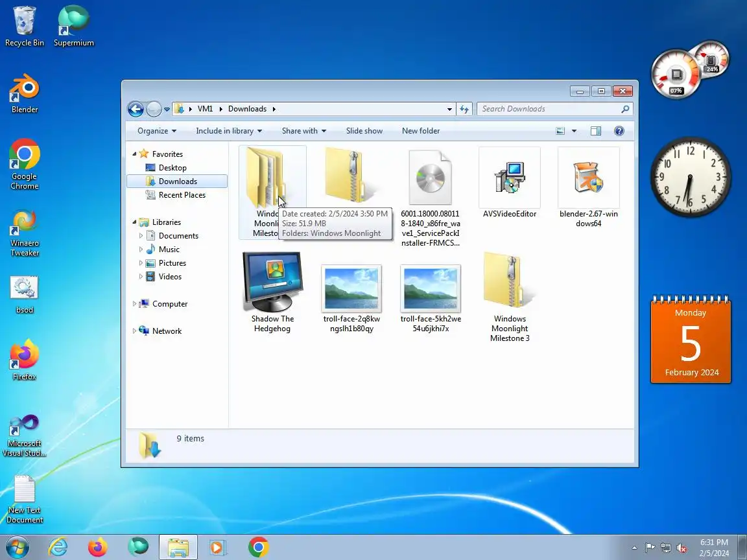
Task: Collapse the Favorites tree group
Action: pyautogui.click(x=134, y=154)
